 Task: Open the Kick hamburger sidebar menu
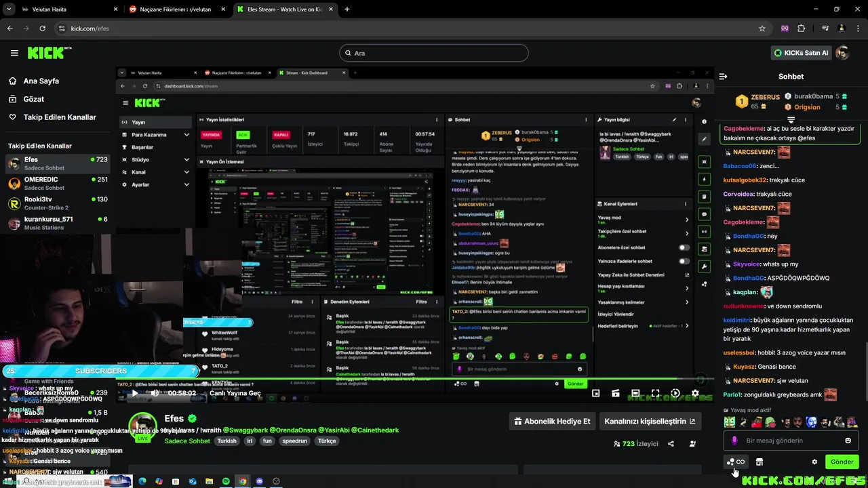click(14, 53)
